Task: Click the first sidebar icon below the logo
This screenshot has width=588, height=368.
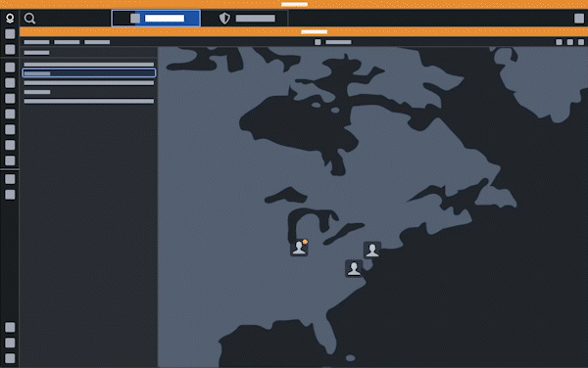Action: (10, 34)
